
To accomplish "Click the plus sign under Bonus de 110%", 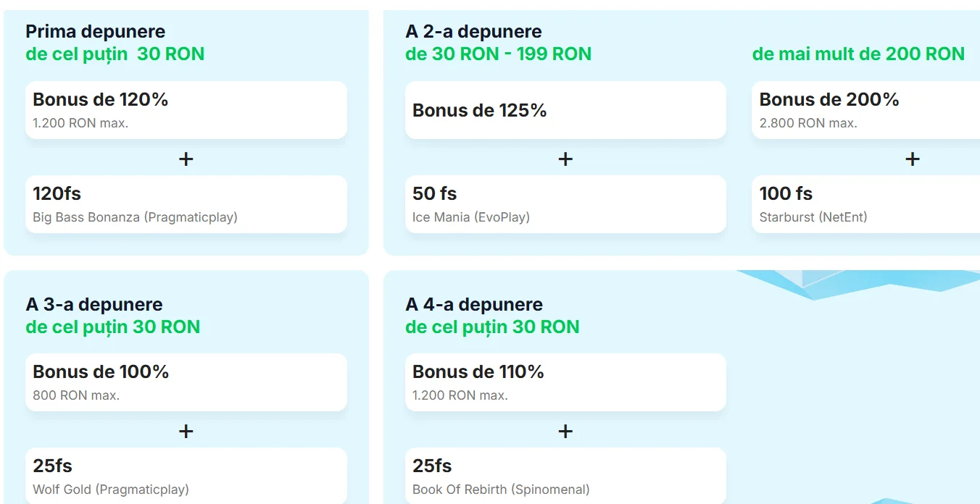I will click(x=565, y=431).
